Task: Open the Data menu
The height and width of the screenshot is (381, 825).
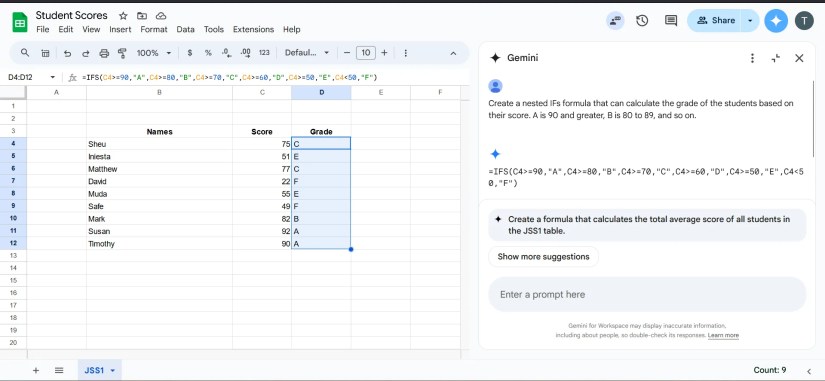Action: (185, 29)
